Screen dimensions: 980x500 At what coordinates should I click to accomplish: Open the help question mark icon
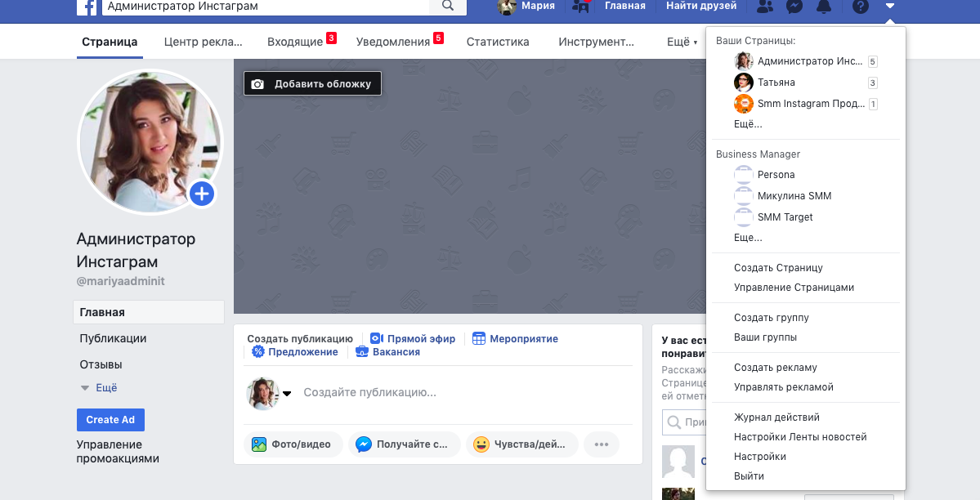(x=861, y=7)
